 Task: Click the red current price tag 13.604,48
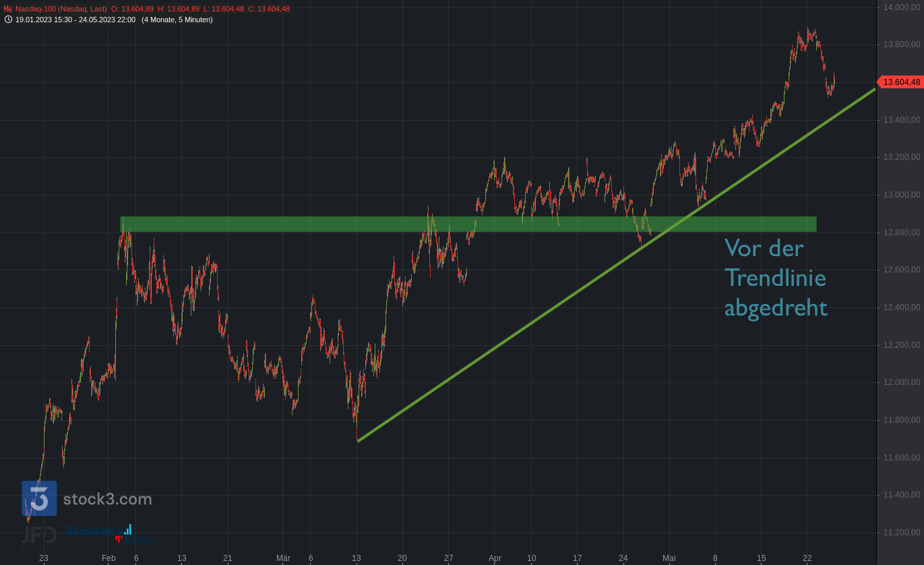[x=900, y=82]
